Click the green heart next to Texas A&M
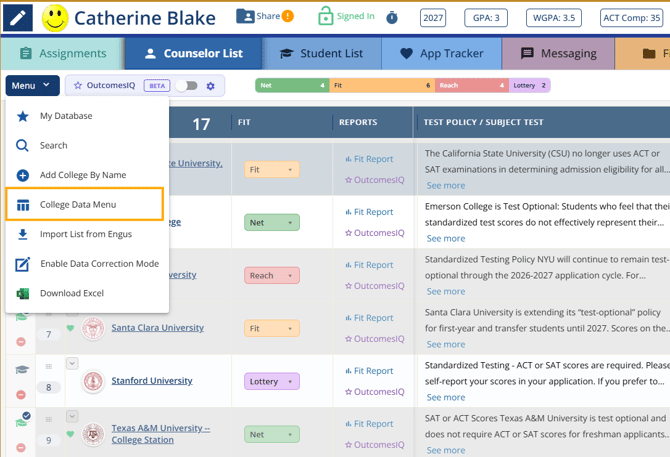Image resolution: width=670 pixels, height=457 pixels. coord(71,434)
